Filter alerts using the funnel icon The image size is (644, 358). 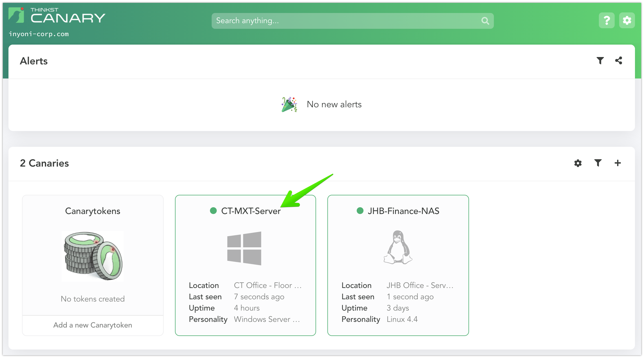click(x=600, y=60)
